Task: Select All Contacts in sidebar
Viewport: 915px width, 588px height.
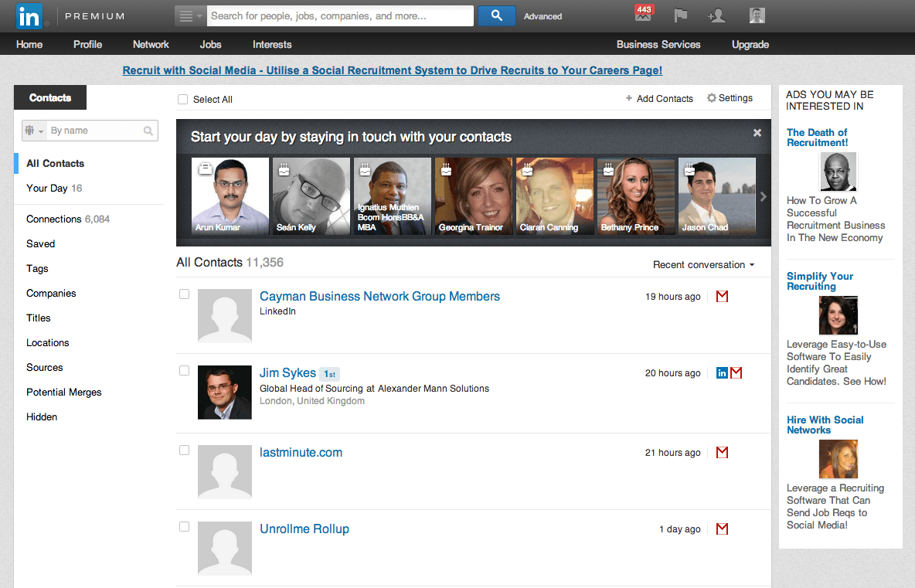Action: coord(56,163)
